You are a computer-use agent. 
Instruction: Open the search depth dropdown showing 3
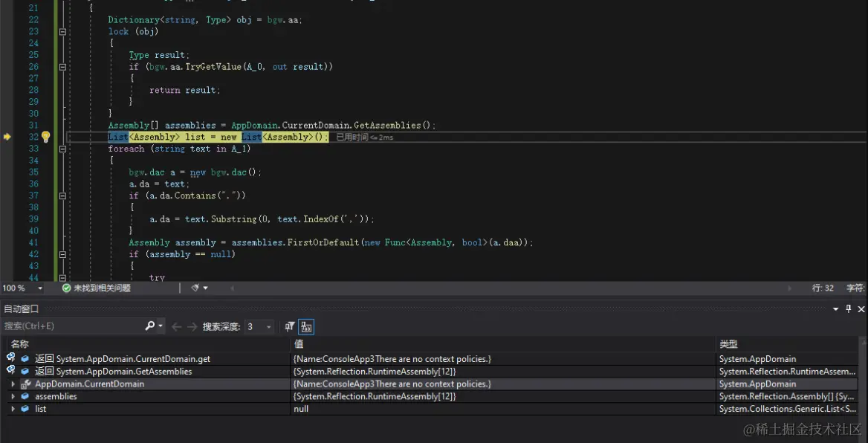(259, 327)
